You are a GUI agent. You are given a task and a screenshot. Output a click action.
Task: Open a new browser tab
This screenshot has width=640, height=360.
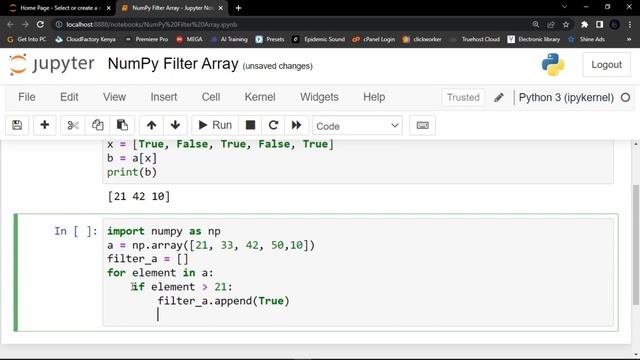[x=238, y=8]
